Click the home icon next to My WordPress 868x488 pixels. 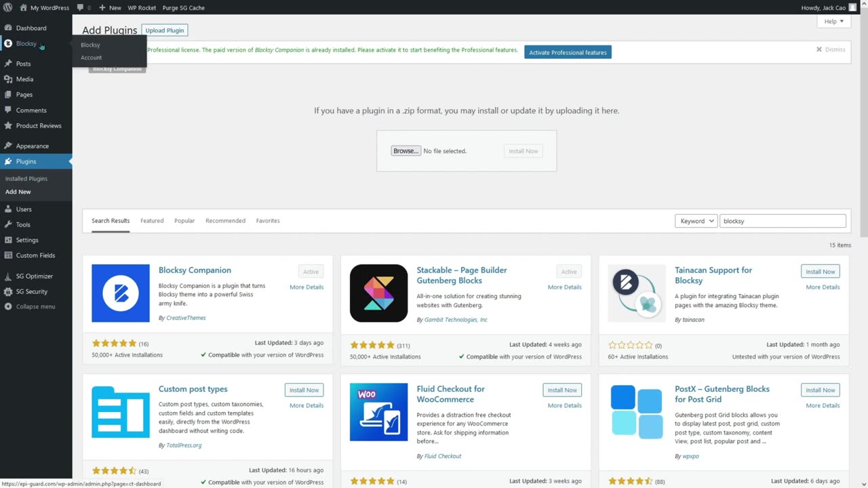click(24, 7)
